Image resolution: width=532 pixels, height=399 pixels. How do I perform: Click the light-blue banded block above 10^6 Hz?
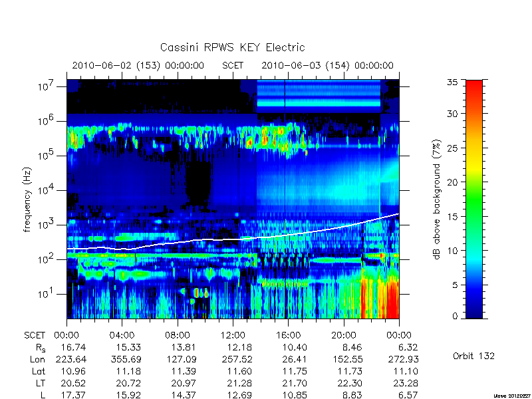[x=319, y=96]
